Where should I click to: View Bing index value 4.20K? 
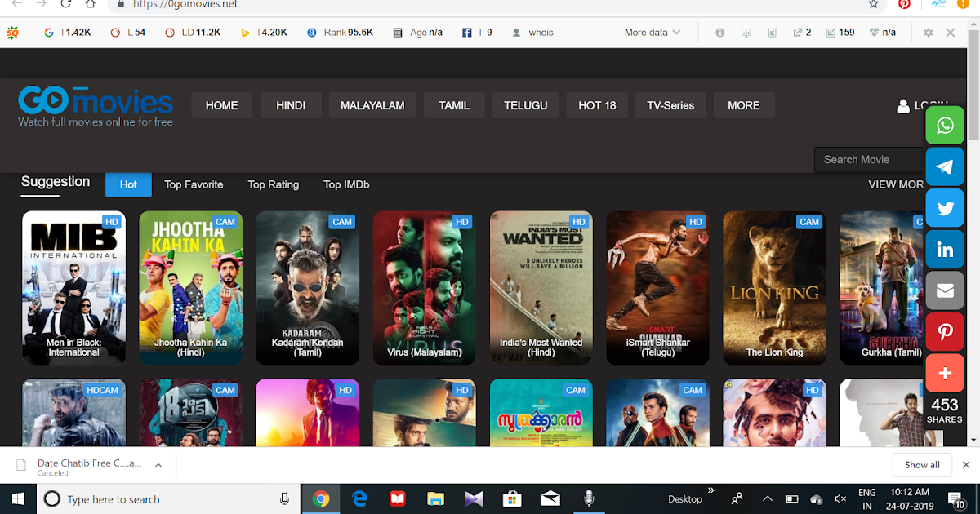coord(264,33)
